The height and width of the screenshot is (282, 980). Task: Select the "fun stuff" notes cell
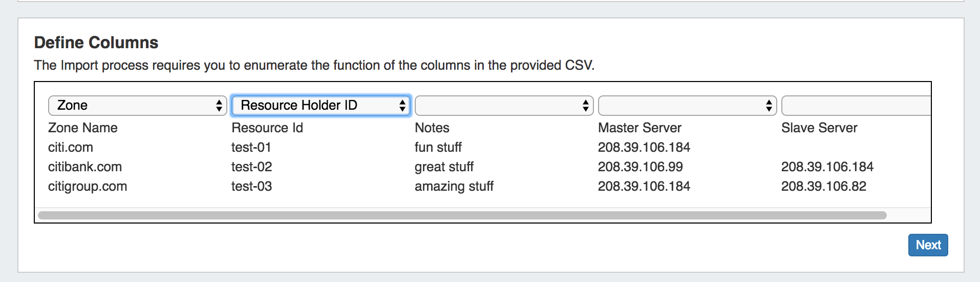tap(438, 148)
